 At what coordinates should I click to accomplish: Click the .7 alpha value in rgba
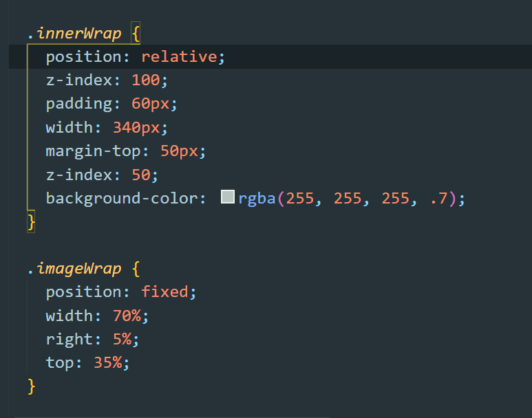438,199
